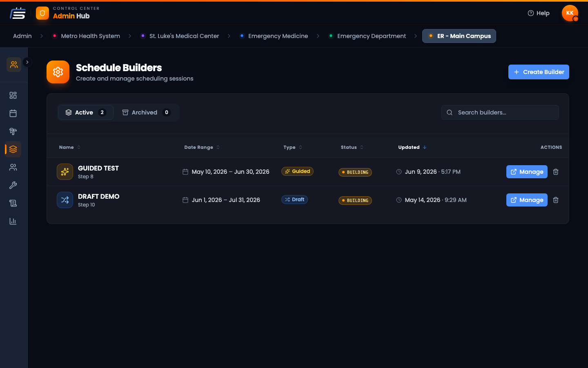Select the Emergency Medicine breadcrumb

tap(274, 36)
